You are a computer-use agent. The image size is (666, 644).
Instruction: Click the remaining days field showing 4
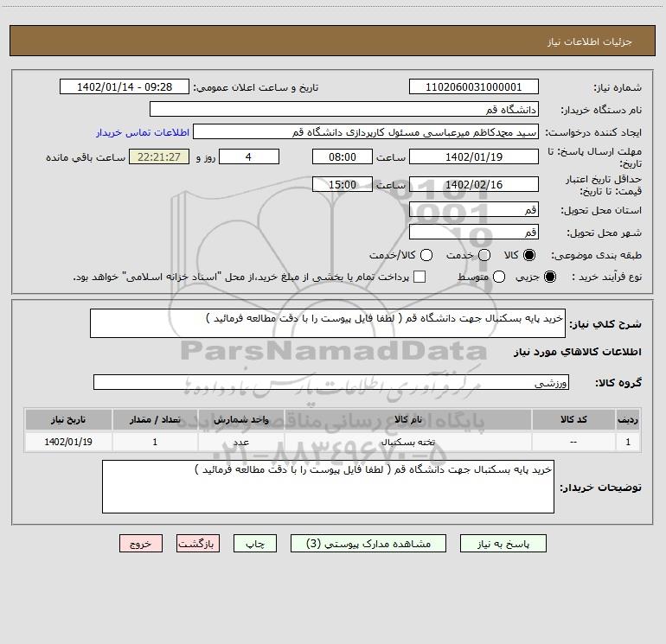click(249, 156)
